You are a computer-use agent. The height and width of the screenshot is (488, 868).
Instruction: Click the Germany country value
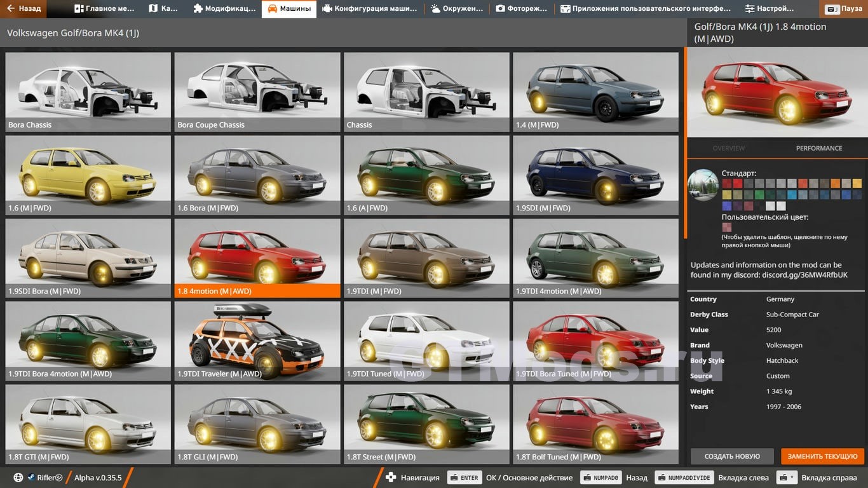click(x=780, y=299)
